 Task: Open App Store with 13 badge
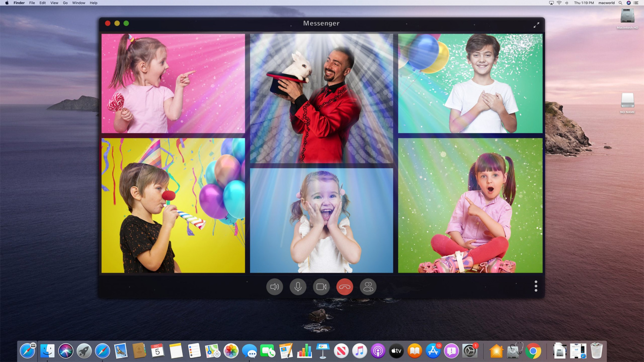[x=433, y=351]
